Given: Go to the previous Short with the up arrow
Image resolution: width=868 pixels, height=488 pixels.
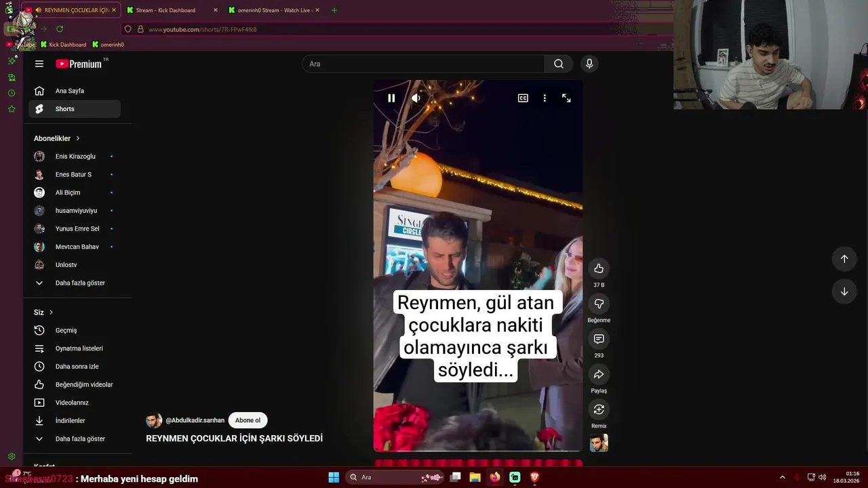Looking at the screenshot, I should point(844,259).
